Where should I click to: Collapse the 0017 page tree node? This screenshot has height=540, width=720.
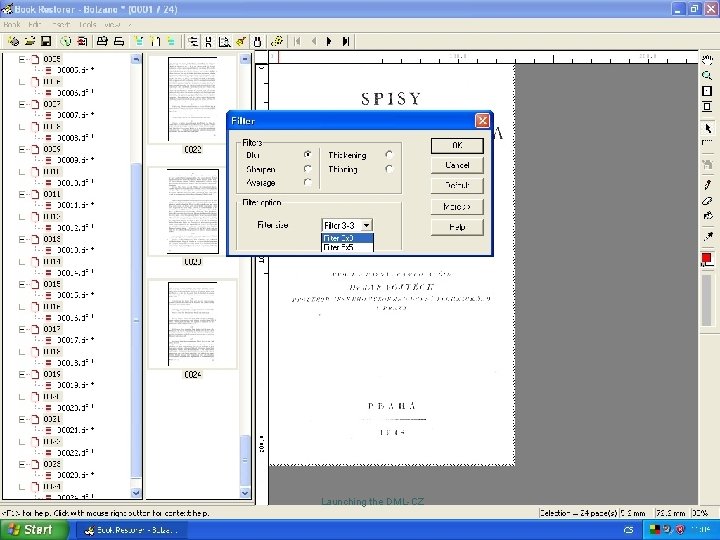pyautogui.click(x=22, y=329)
